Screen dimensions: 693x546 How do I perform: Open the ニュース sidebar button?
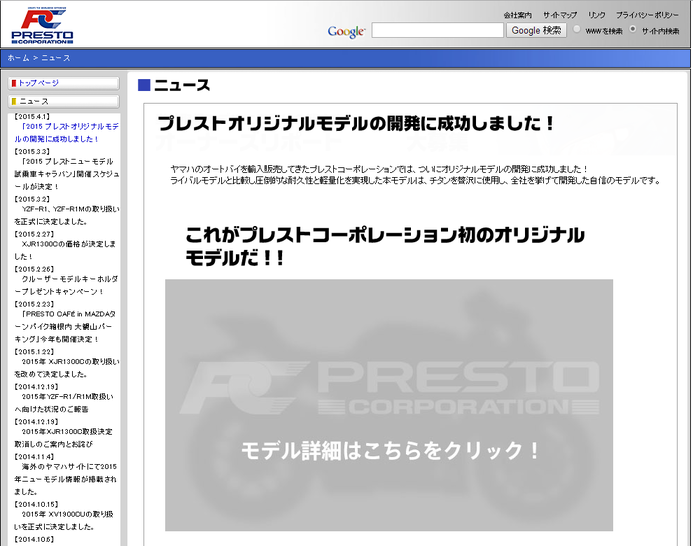click(64, 102)
